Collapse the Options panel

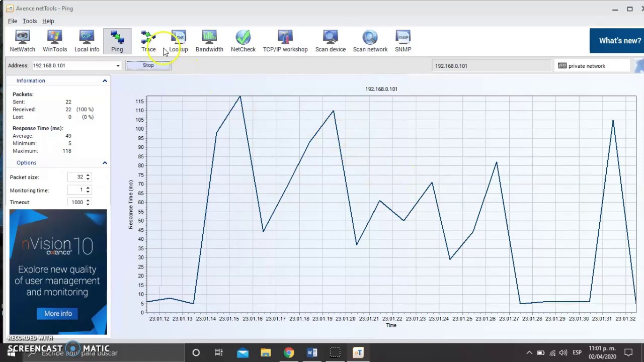coord(105,163)
